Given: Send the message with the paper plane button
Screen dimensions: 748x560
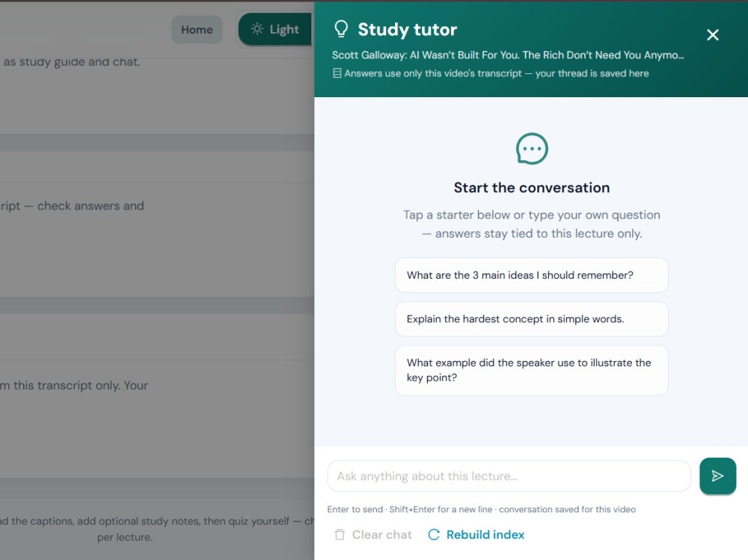Looking at the screenshot, I should (717, 476).
